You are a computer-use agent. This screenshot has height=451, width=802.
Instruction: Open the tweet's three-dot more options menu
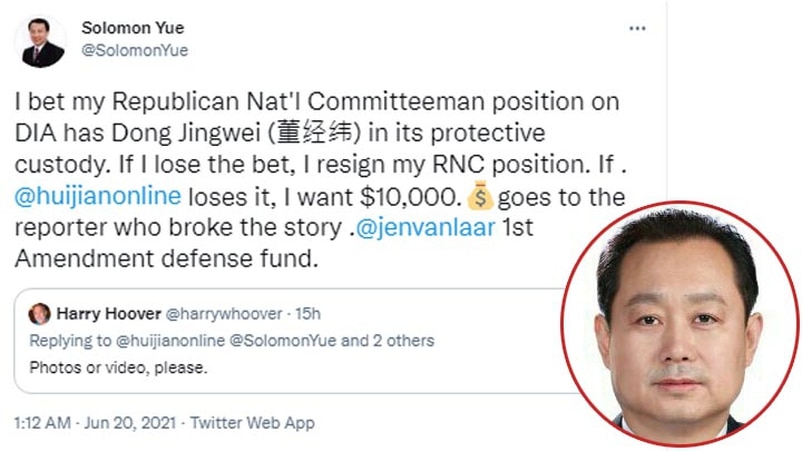(x=637, y=29)
